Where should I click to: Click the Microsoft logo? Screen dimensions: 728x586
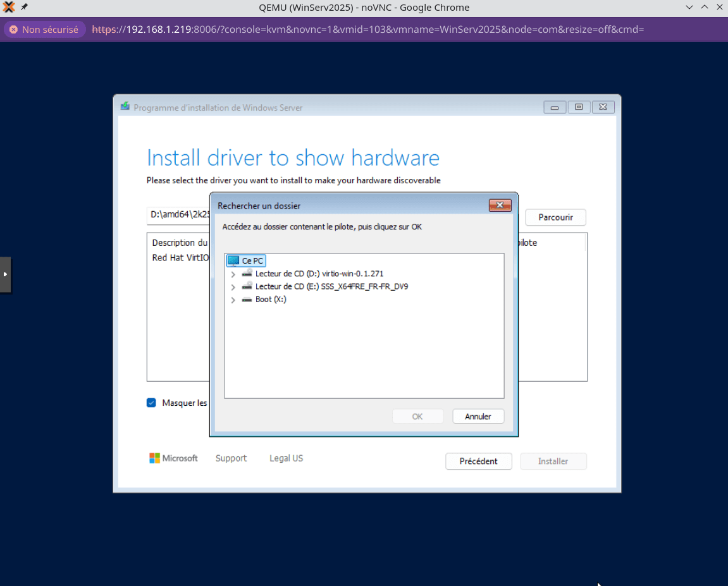coord(173,458)
